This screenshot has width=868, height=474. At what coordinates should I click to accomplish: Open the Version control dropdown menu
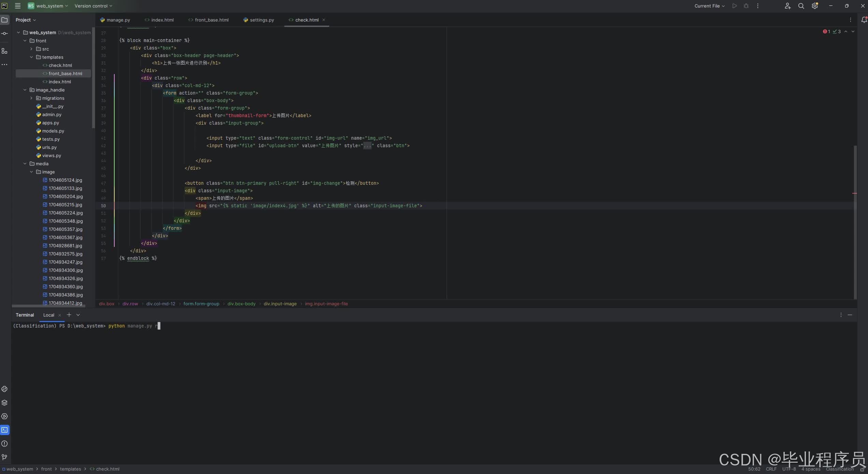tap(93, 6)
